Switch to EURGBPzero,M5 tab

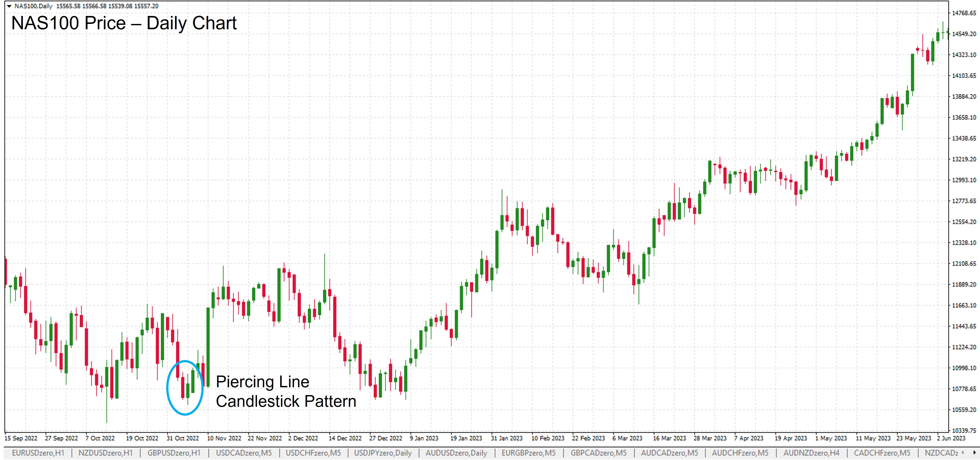pos(528,453)
